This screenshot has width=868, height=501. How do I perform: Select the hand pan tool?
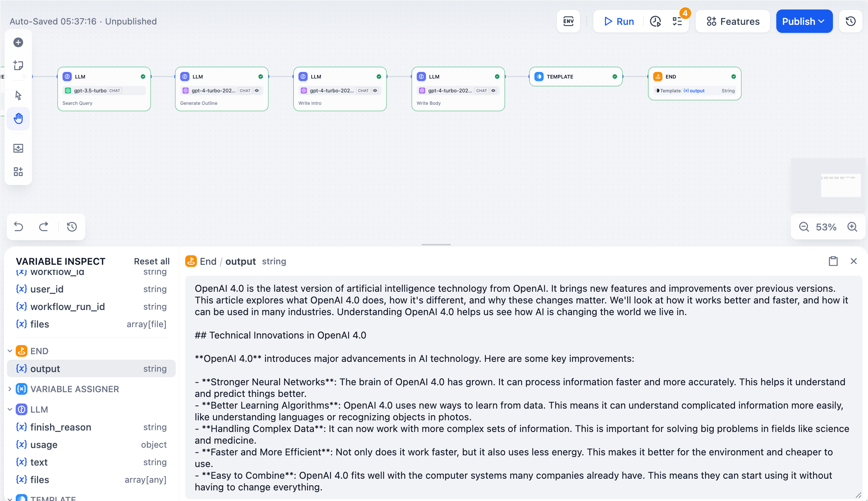tap(18, 118)
